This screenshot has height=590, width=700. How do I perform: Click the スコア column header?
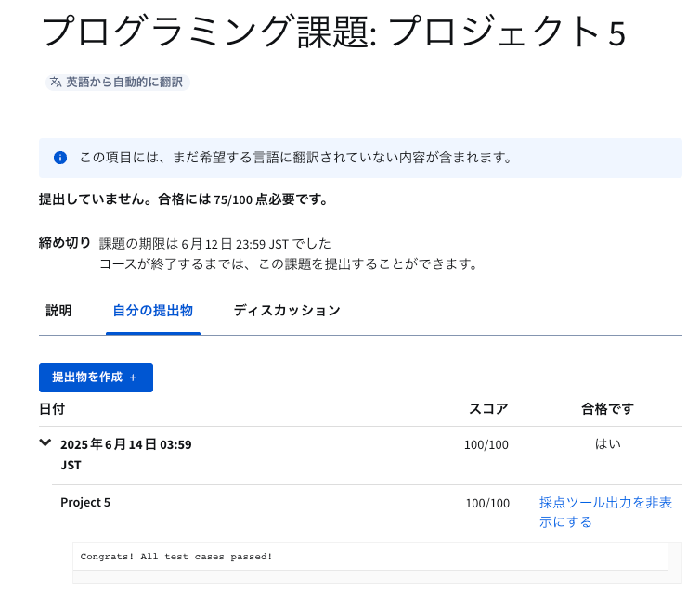point(488,409)
